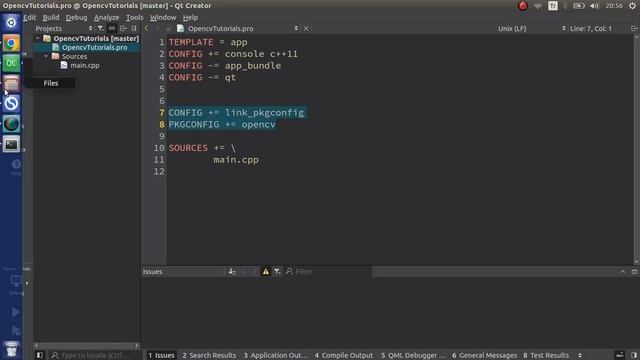Open the output panes list dropdown
The width and height of the screenshot is (640, 360).
[580, 356]
